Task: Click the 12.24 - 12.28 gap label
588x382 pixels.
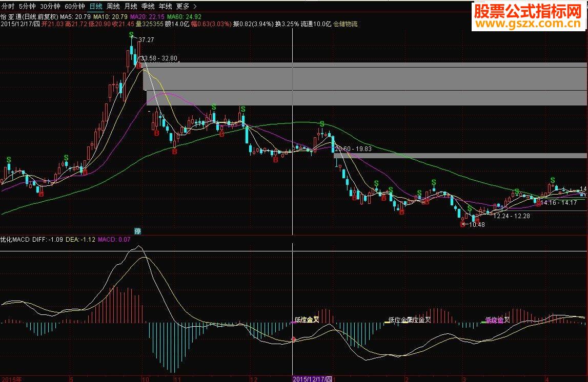Action: [x=512, y=216]
